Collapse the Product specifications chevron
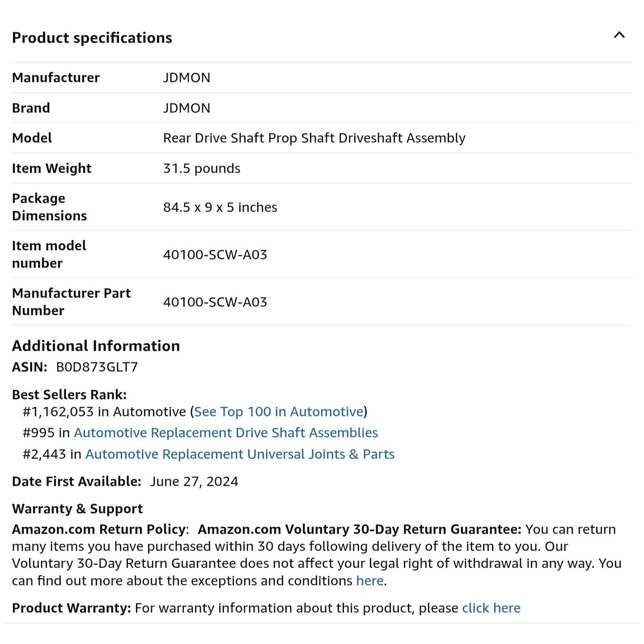Viewport: 644px width, 644px height. click(619, 35)
